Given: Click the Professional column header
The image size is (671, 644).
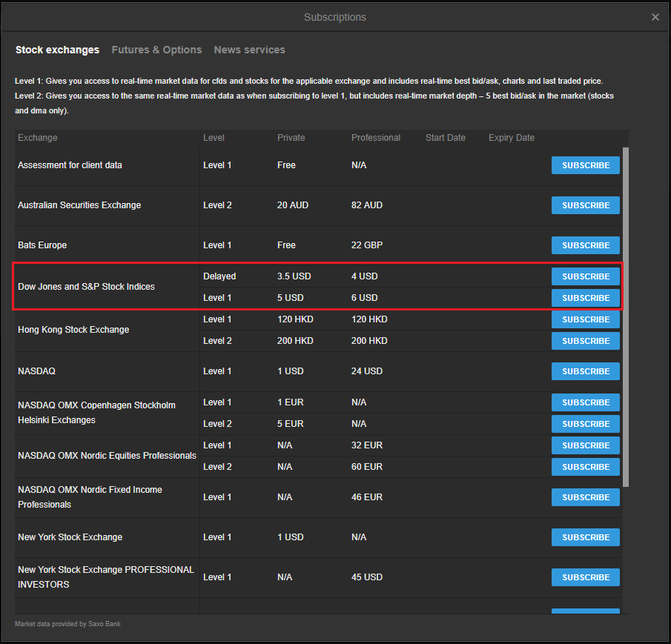Looking at the screenshot, I should [x=376, y=138].
